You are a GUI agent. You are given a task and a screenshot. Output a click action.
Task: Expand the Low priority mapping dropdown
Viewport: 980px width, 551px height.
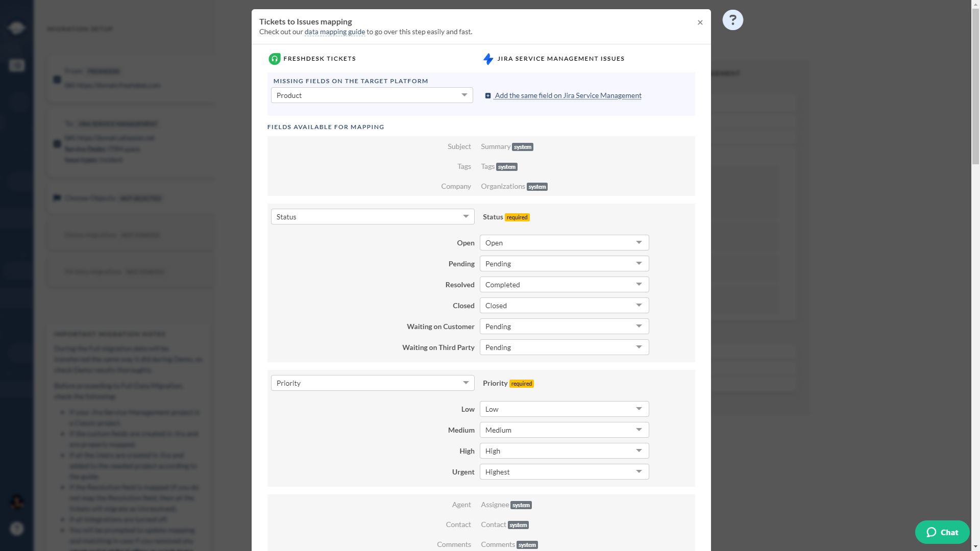pos(565,409)
